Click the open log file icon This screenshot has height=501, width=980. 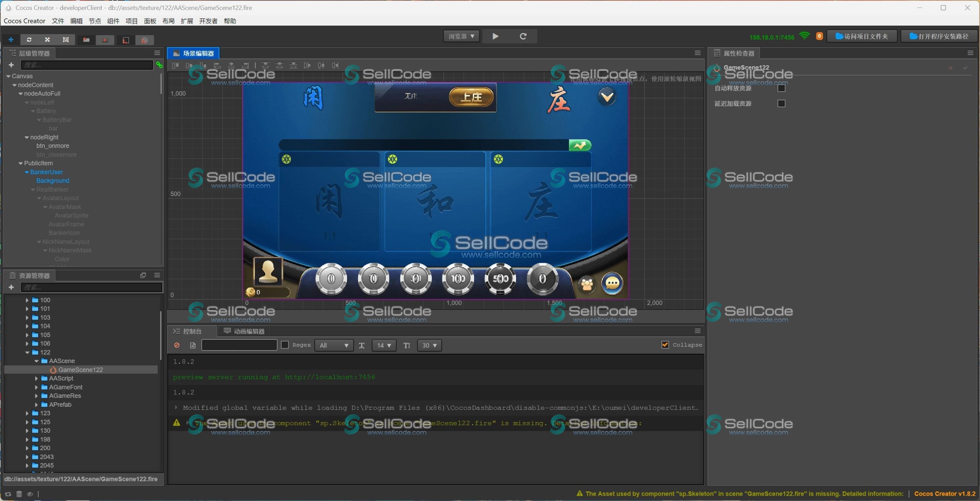(193, 345)
